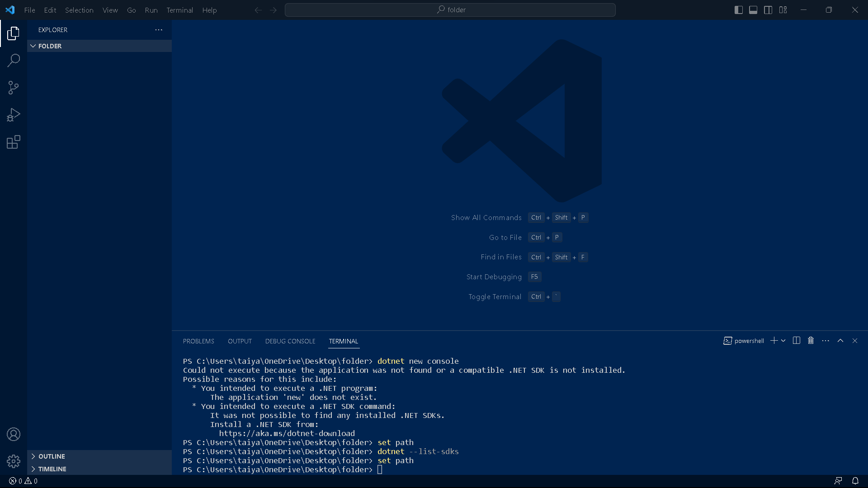Maximize the panel with the chevron button
This screenshot has height=488, width=868.
point(840,340)
